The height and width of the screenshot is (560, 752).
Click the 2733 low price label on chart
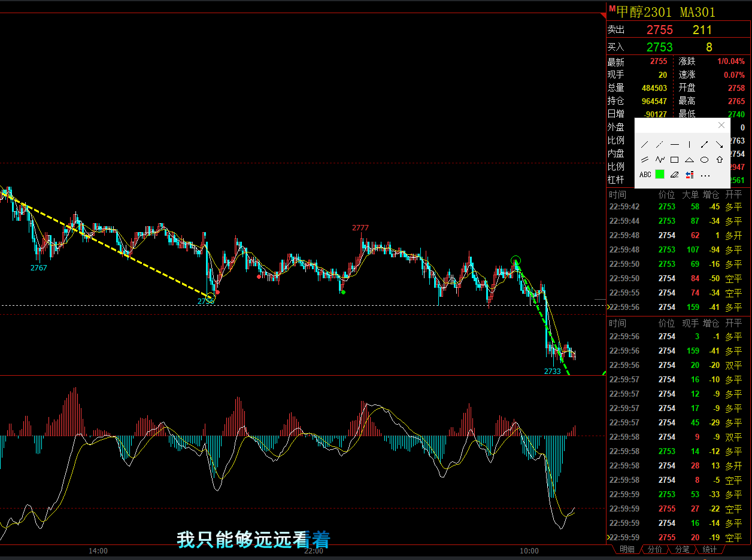click(552, 371)
